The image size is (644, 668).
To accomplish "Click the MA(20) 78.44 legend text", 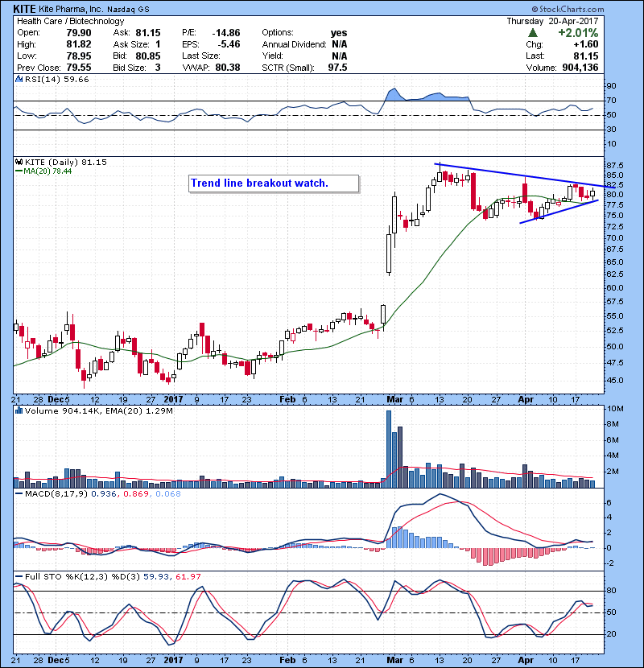I will tap(47, 171).
